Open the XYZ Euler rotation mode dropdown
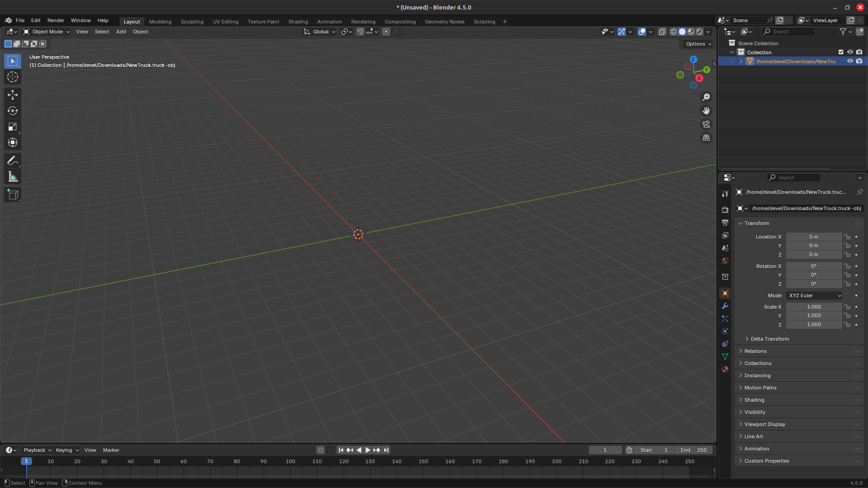868x488 pixels. 814,296
